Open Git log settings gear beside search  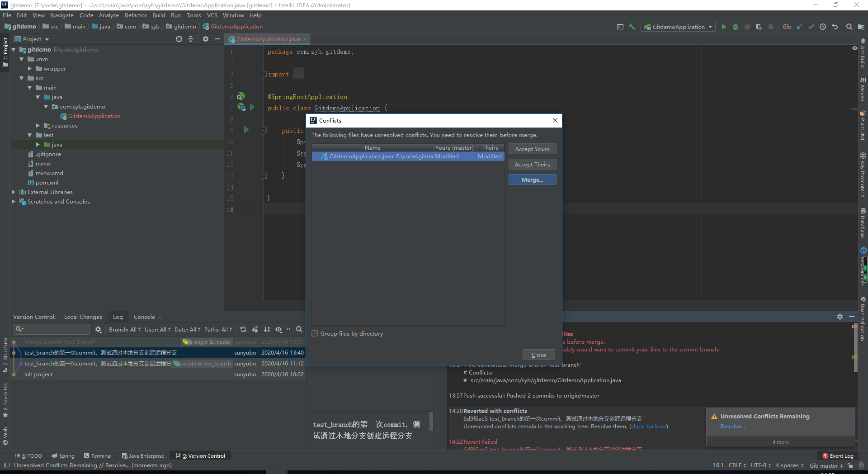coord(98,329)
